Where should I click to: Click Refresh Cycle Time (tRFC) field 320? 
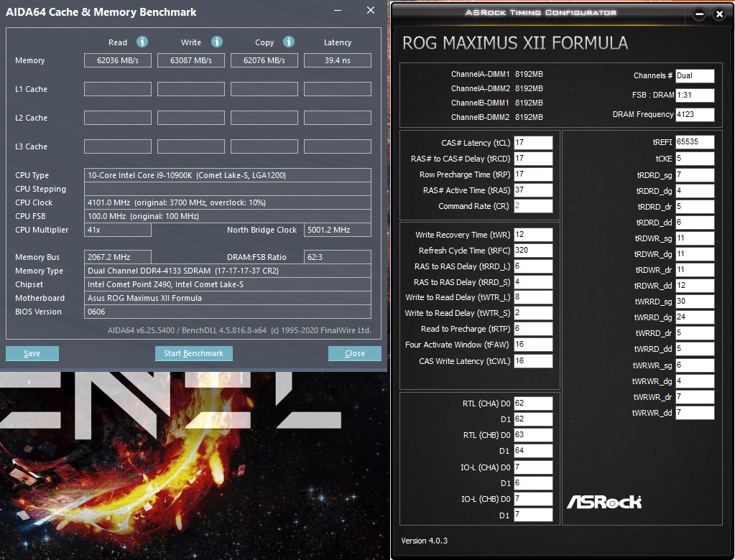pyautogui.click(x=533, y=251)
